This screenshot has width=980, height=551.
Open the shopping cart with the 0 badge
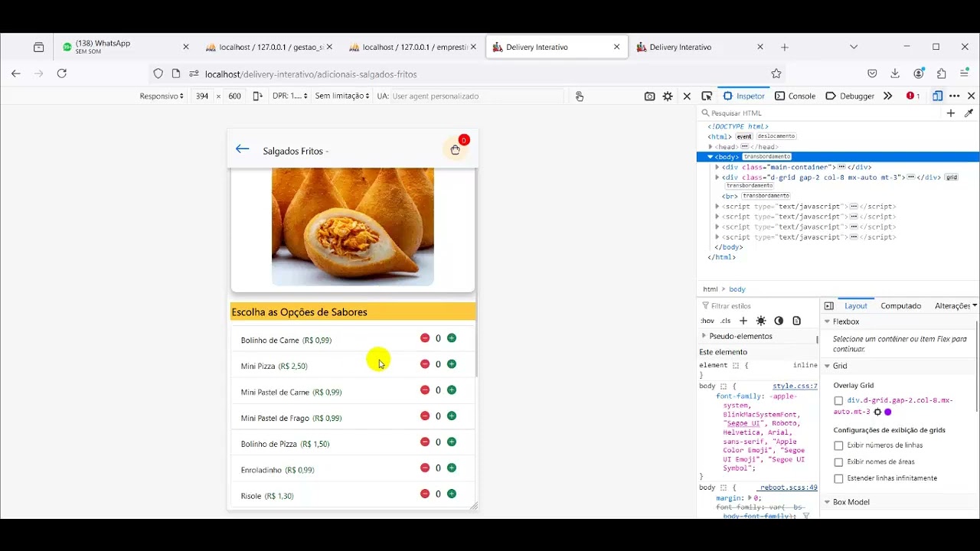(x=456, y=149)
